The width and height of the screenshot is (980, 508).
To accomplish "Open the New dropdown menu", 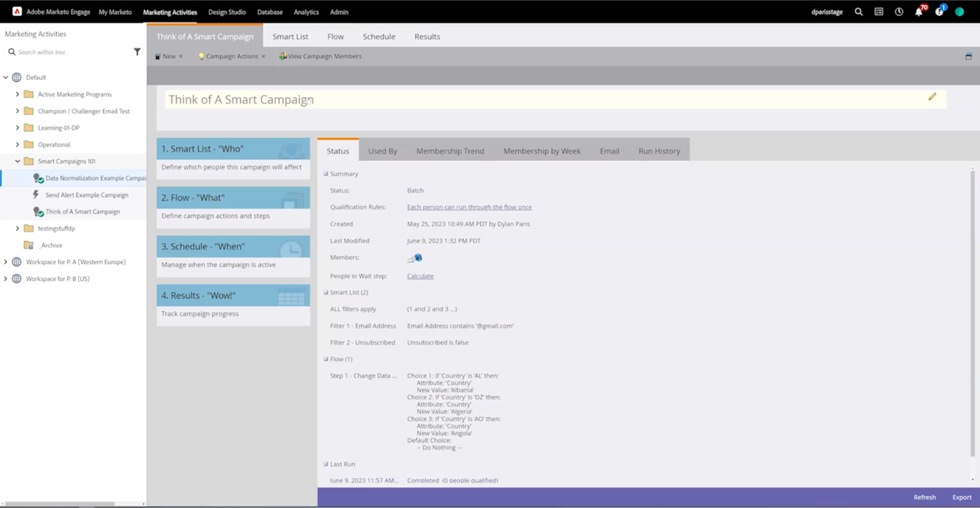I will pos(169,56).
